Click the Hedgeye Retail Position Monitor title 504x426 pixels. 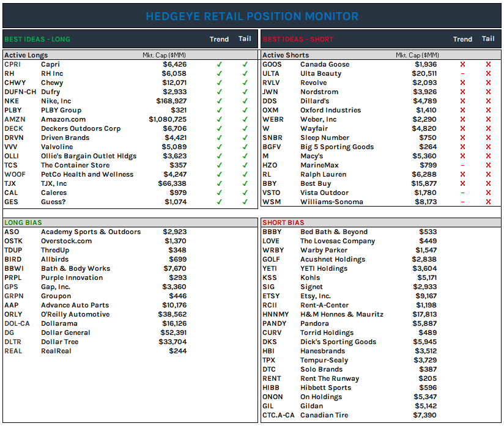[252, 17]
